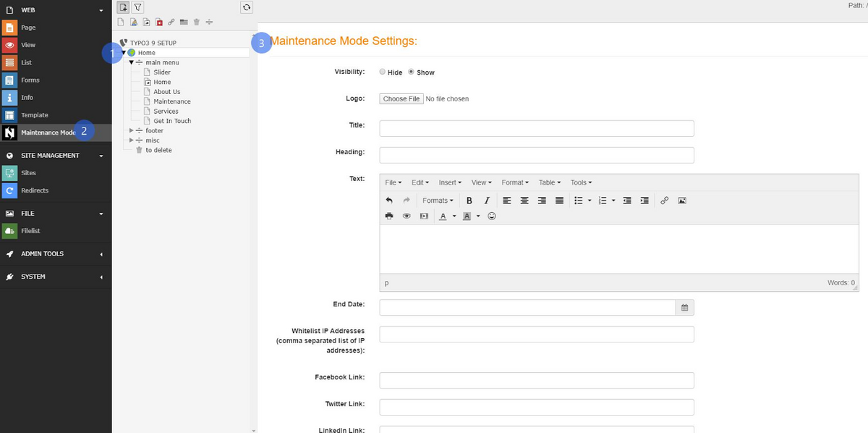Create a new page via the toolbar icon
The height and width of the screenshot is (433, 868).
(124, 7)
